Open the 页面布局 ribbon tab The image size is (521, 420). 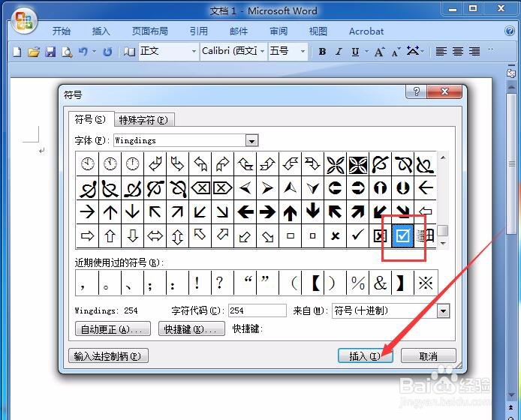click(150, 31)
